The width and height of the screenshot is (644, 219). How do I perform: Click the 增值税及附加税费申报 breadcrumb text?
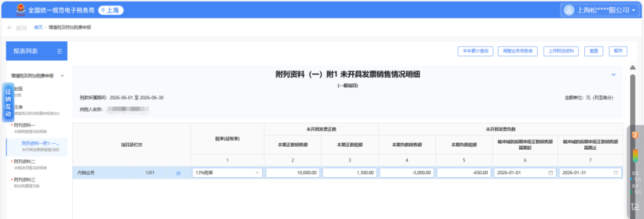click(70, 27)
